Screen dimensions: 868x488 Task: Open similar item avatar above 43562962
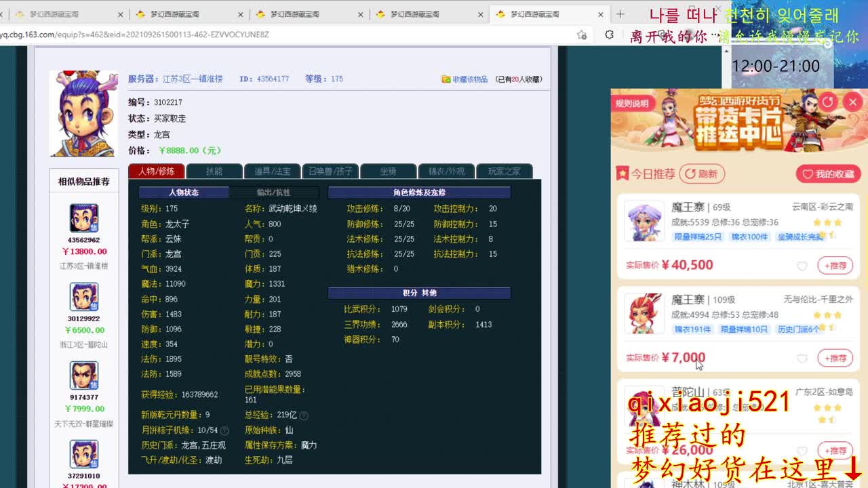pyautogui.click(x=84, y=218)
